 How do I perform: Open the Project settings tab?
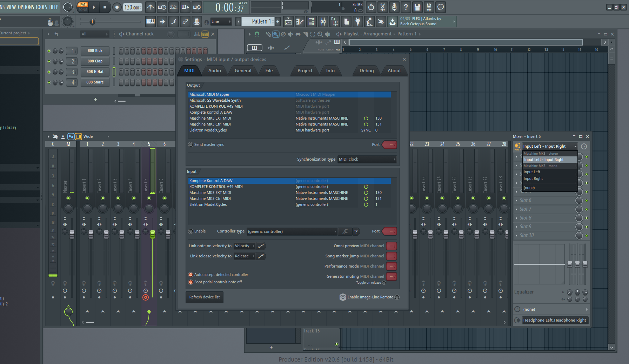(305, 70)
